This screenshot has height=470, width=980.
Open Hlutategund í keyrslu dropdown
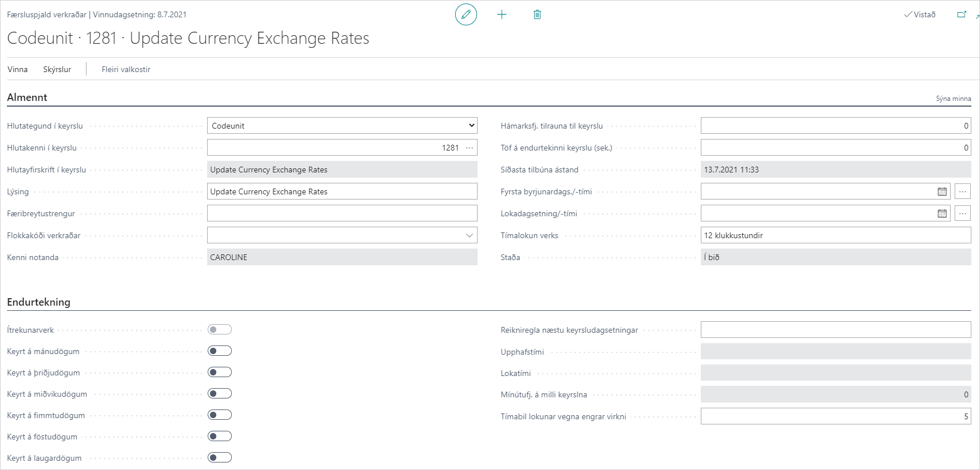pyautogui.click(x=342, y=126)
